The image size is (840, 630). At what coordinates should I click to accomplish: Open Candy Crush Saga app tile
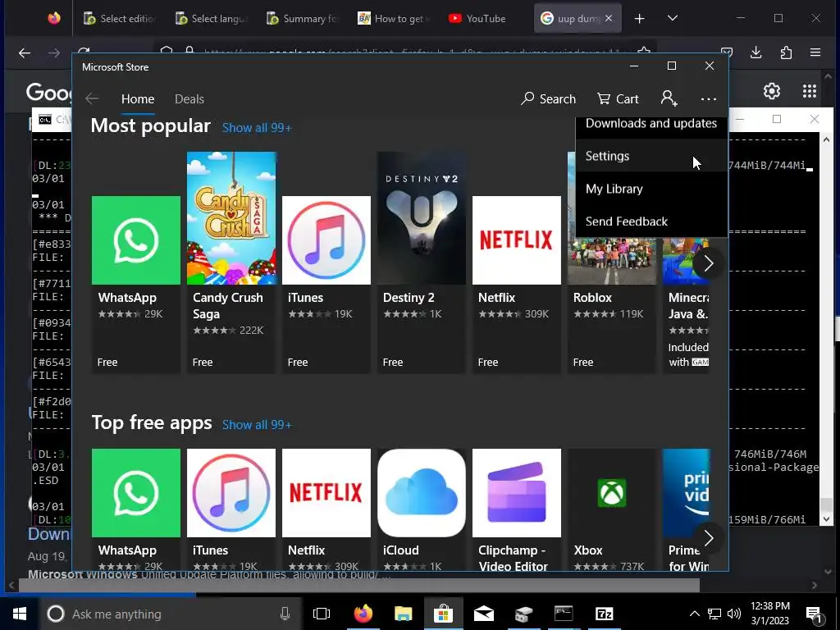coord(231,262)
